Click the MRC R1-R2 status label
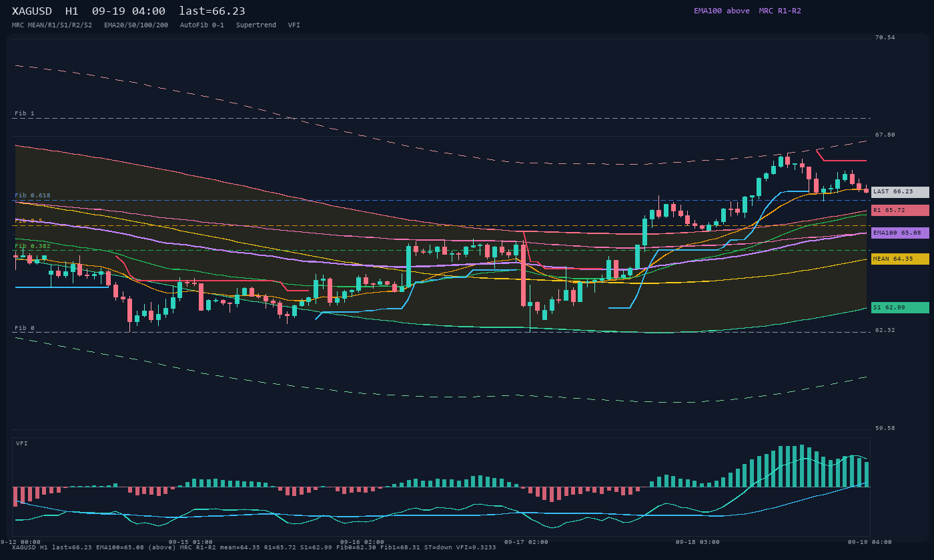934x560 pixels. click(780, 11)
